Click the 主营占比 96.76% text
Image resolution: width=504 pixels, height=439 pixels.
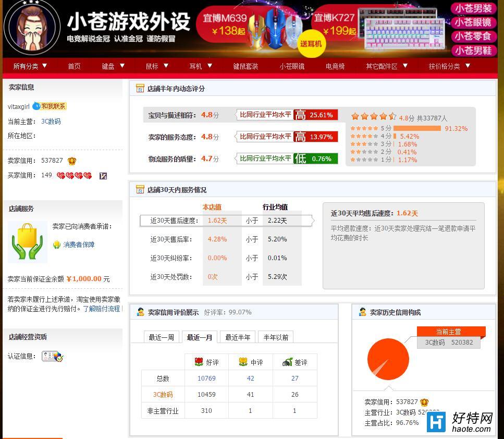[x=391, y=423]
